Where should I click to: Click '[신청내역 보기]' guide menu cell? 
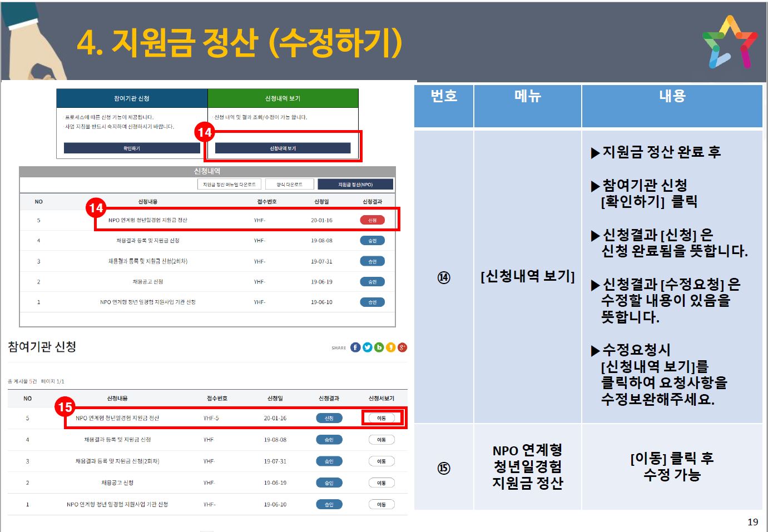(x=527, y=276)
